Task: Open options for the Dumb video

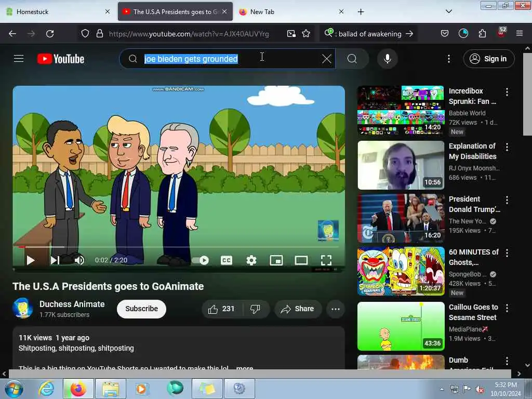Action: 507,361
